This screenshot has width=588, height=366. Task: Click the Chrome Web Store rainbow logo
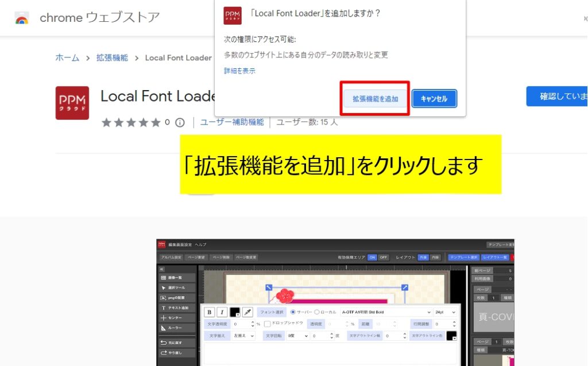click(x=22, y=18)
